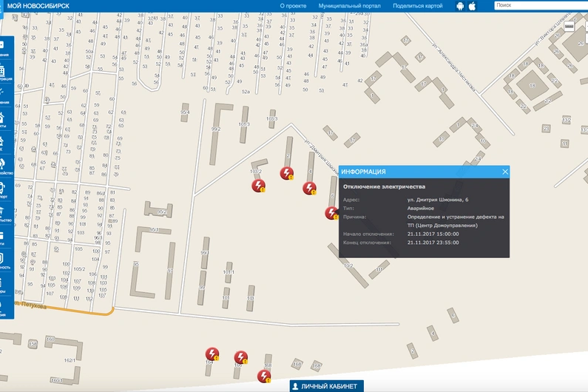Image resolution: width=588 pixels, height=392 pixels.
Task: Click the outage marker between buildings 2 and 4
Action: [x=309, y=188]
